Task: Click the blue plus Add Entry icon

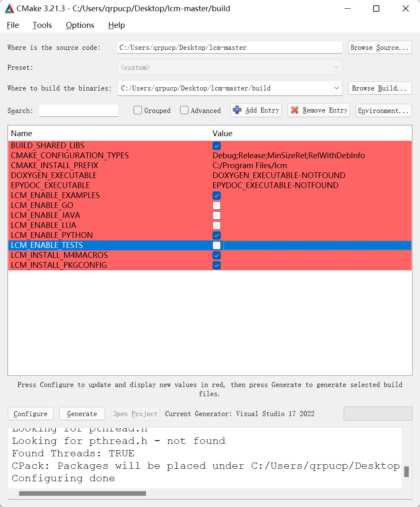Action: (x=237, y=110)
